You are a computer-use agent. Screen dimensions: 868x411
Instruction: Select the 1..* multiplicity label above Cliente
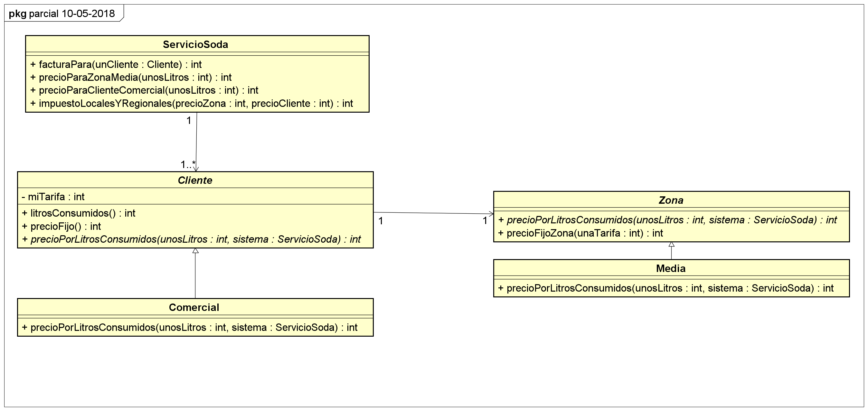pos(188,165)
